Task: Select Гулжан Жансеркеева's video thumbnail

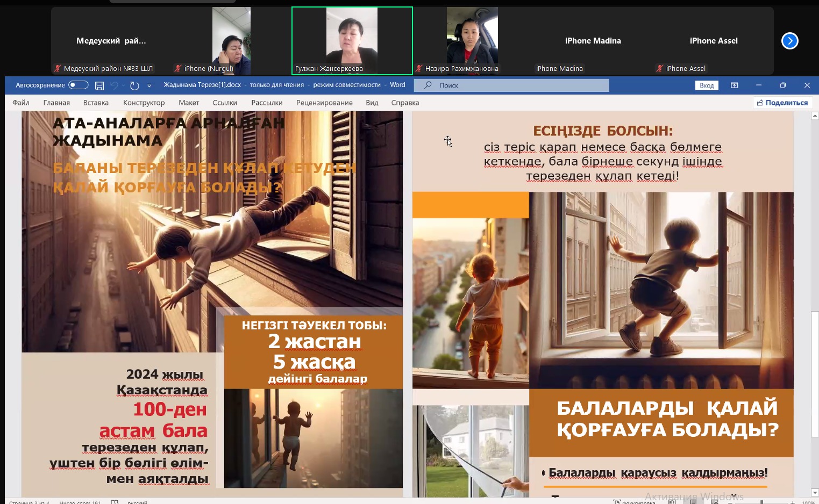Action: (x=352, y=40)
